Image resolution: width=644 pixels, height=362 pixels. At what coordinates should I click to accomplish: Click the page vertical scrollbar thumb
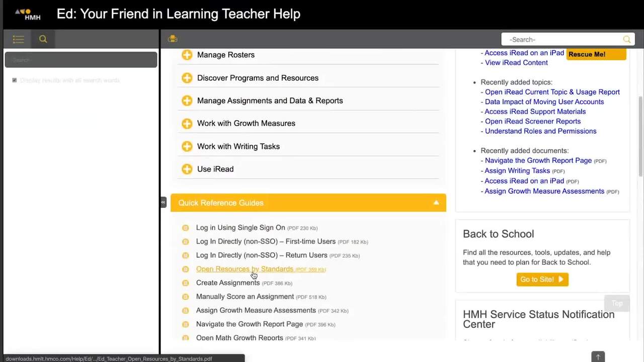(x=640, y=136)
